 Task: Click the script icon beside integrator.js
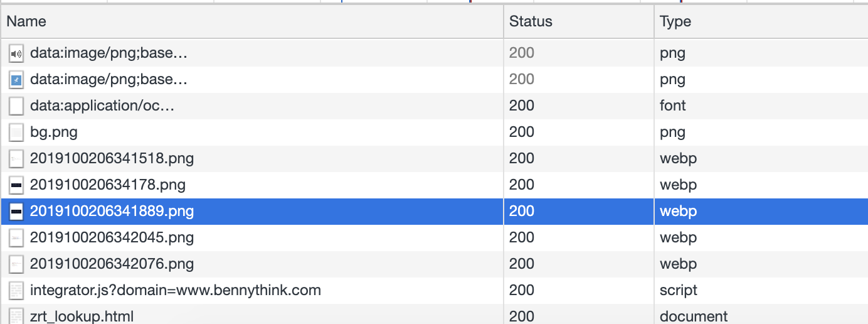pos(16,291)
